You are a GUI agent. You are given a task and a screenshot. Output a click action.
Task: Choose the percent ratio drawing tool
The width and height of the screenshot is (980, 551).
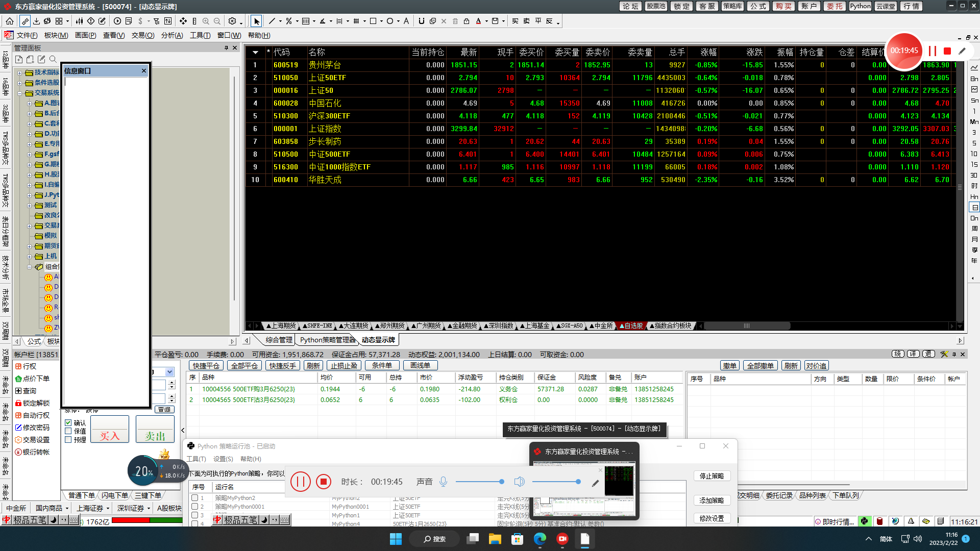(x=289, y=21)
